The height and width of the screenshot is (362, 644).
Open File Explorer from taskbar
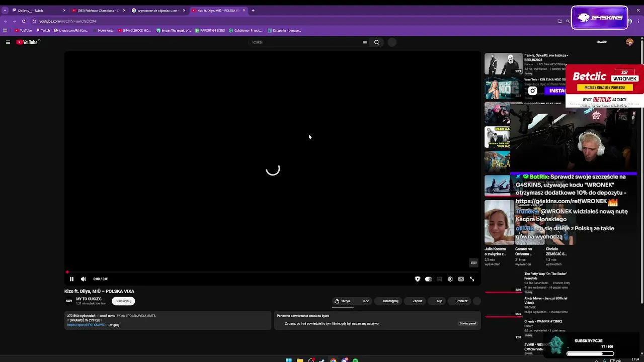point(299,360)
